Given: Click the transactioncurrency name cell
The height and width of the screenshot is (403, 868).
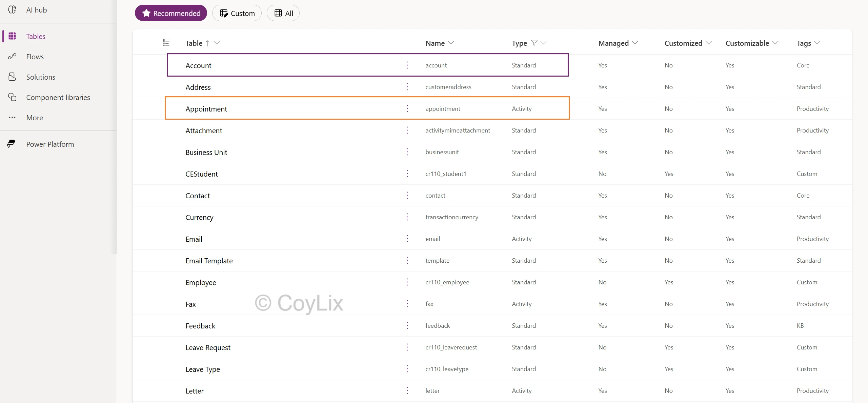Looking at the screenshot, I should click(x=452, y=217).
